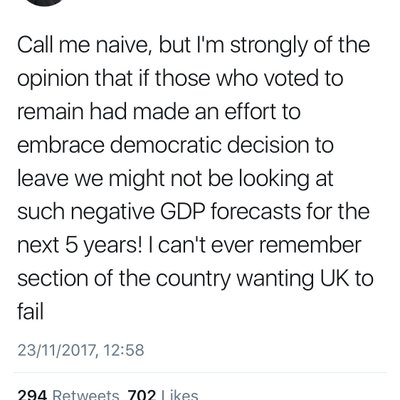Image resolution: width=400 pixels, height=400 pixels.
Task: View the 294 Retweets list
Action: (68, 395)
